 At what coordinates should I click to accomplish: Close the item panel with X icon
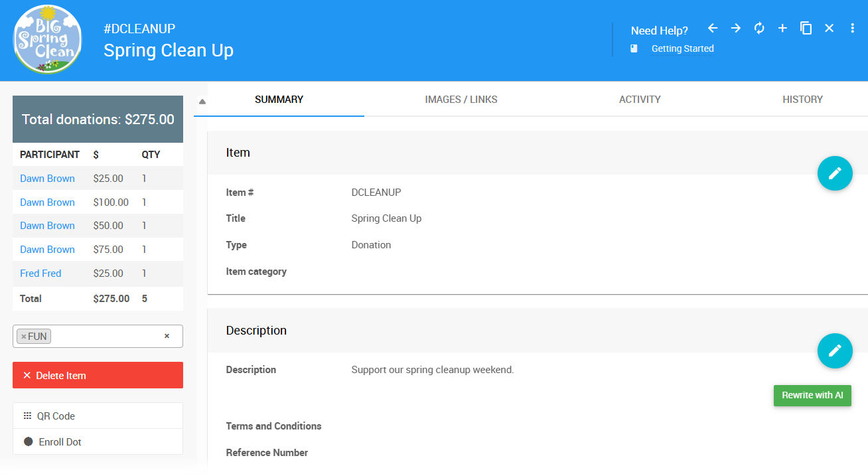[x=829, y=28]
